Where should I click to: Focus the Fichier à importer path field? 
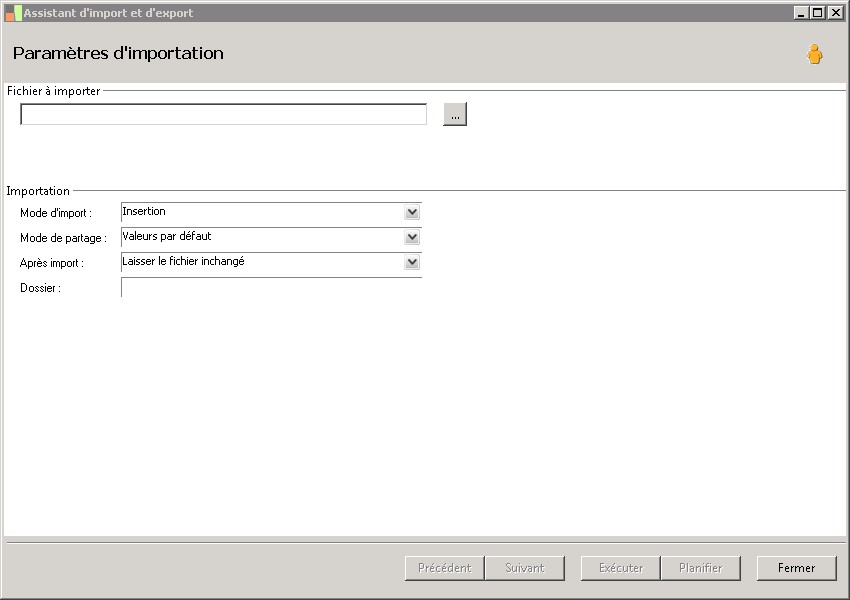[223, 115]
